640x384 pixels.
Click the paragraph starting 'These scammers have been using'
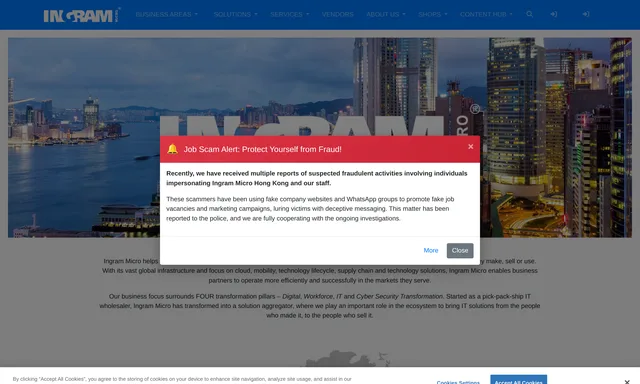pyautogui.click(x=310, y=209)
